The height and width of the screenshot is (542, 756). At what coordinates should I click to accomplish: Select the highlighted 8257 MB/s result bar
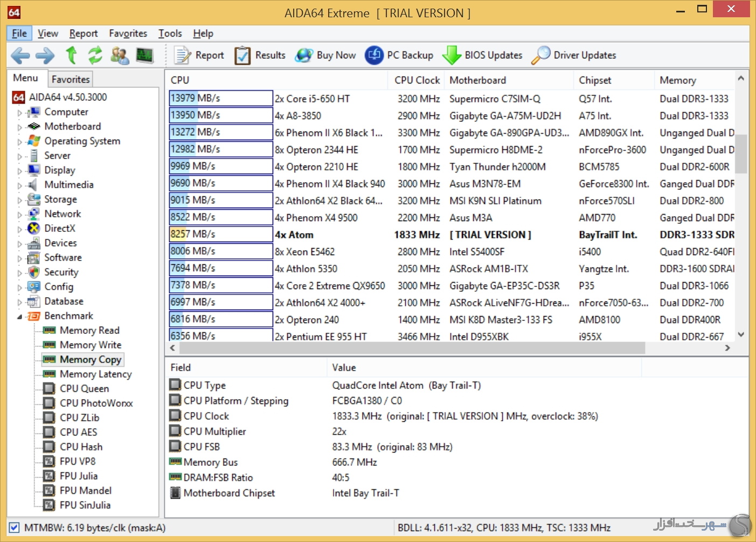(221, 234)
